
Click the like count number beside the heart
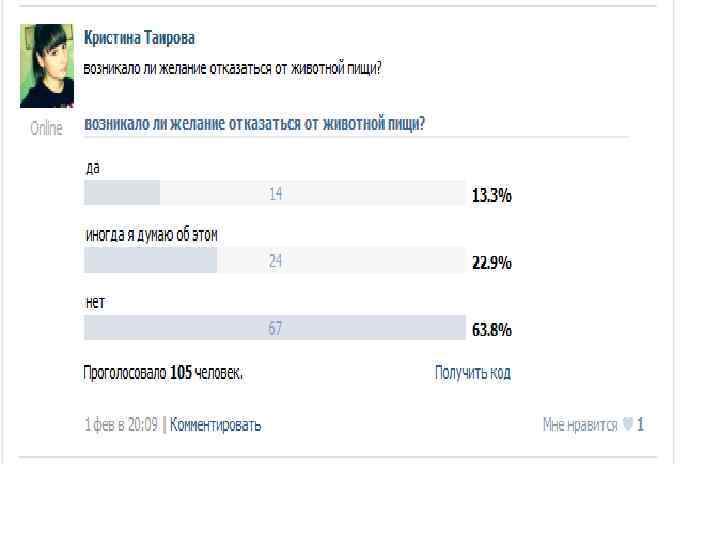(x=641, y=425)
